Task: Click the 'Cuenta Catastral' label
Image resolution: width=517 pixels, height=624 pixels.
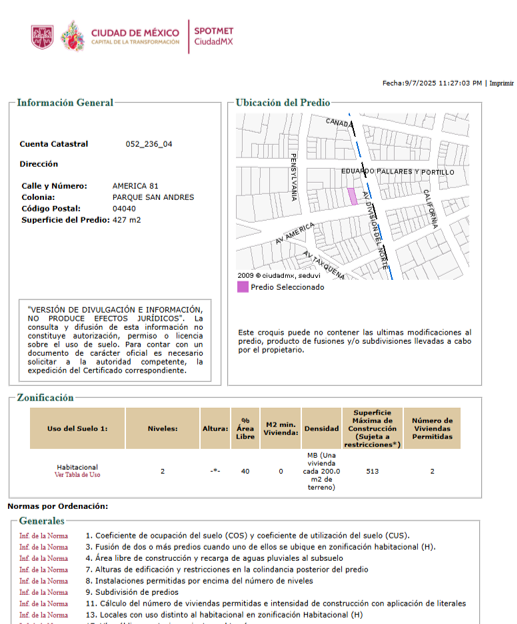Action: pyautogui.click(x=54, y=144)
